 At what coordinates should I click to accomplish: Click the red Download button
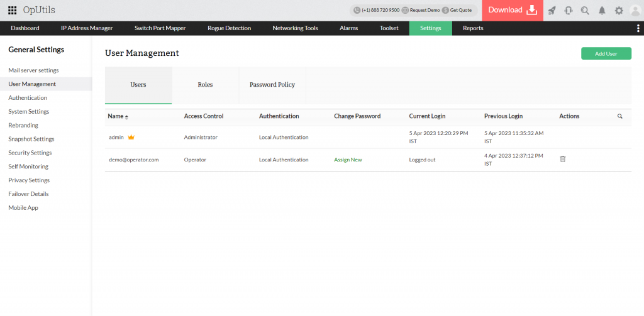[x=513, y=10]
